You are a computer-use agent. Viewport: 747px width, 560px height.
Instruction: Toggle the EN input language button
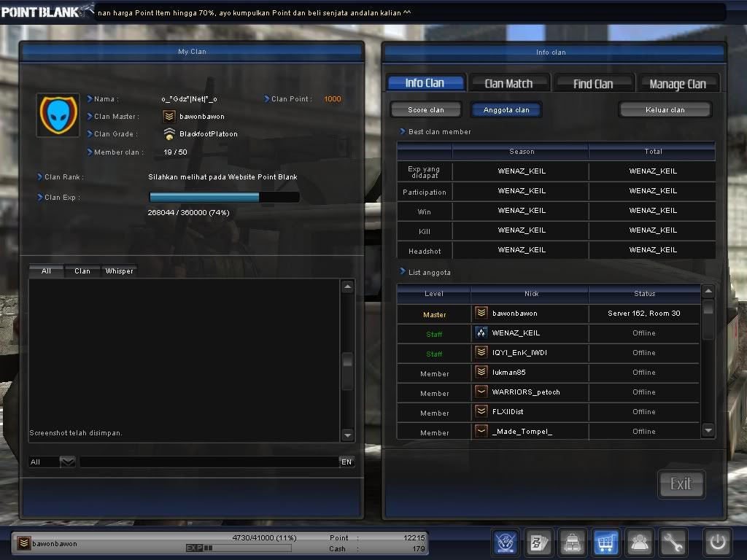347,462
